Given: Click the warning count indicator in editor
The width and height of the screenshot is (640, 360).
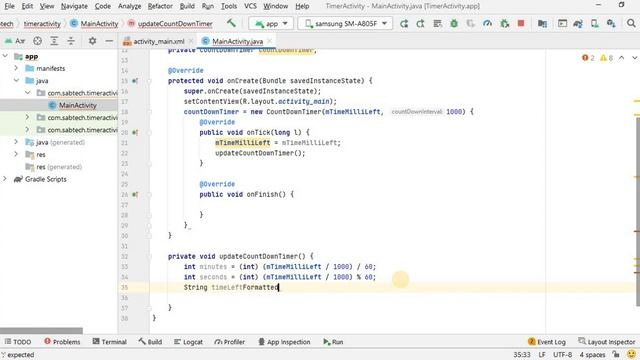Looking at the screenshot, I should click(x=607, y=58).
